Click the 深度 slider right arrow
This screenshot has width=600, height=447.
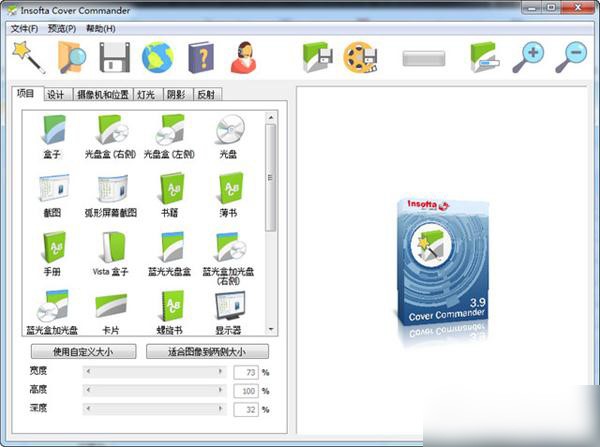click(x=220, y=409)
